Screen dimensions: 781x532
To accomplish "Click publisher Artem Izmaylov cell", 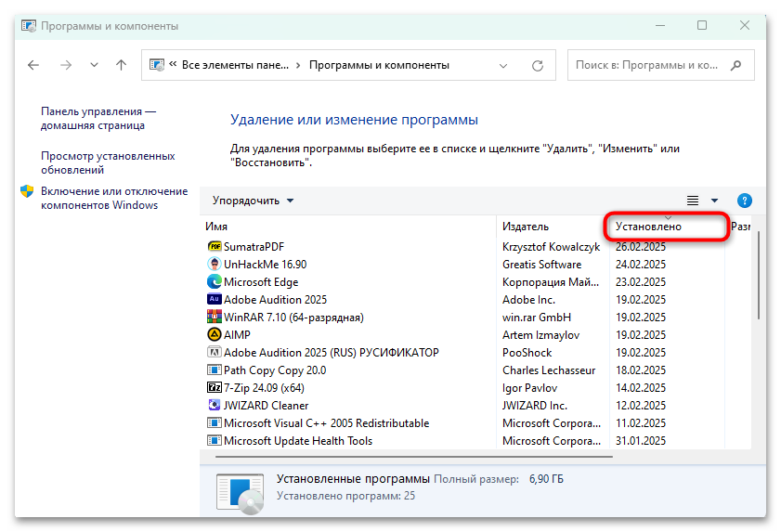I will click(x=540, y=335).
